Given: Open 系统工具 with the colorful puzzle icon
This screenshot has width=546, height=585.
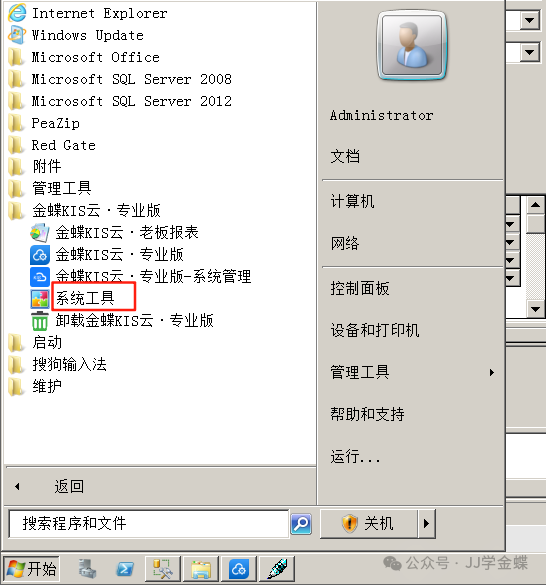Looking at the screenshot, I should tap(40, 299).
